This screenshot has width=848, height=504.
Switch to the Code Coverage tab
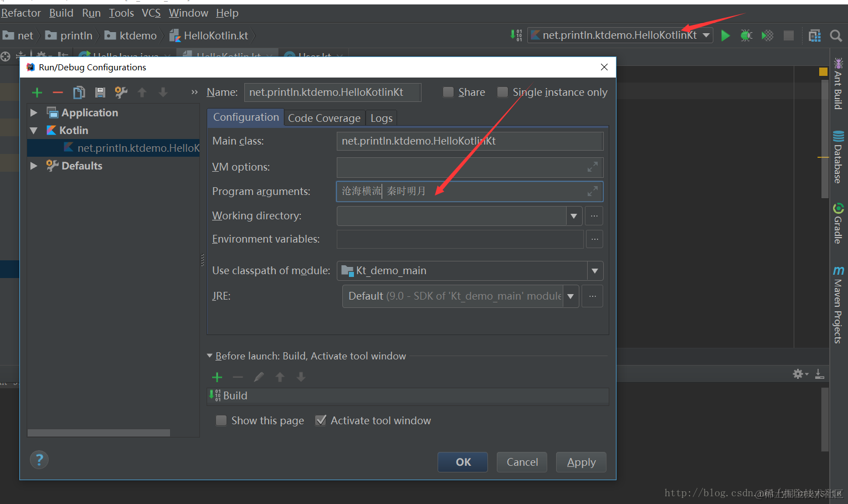(324, 118)
